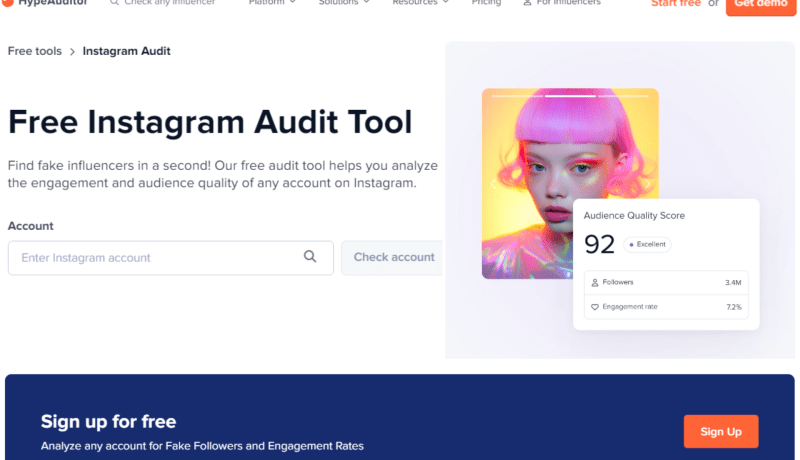Image resolution: width=800 pixels, height=460 pixels.
Task: Click the Engagement rate heart icon
Action: coord(595,307)
